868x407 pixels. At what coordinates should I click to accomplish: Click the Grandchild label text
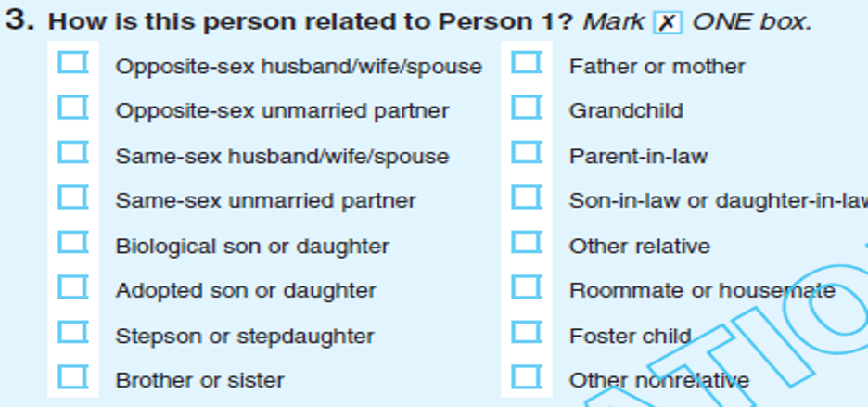(x=626, y=111)
